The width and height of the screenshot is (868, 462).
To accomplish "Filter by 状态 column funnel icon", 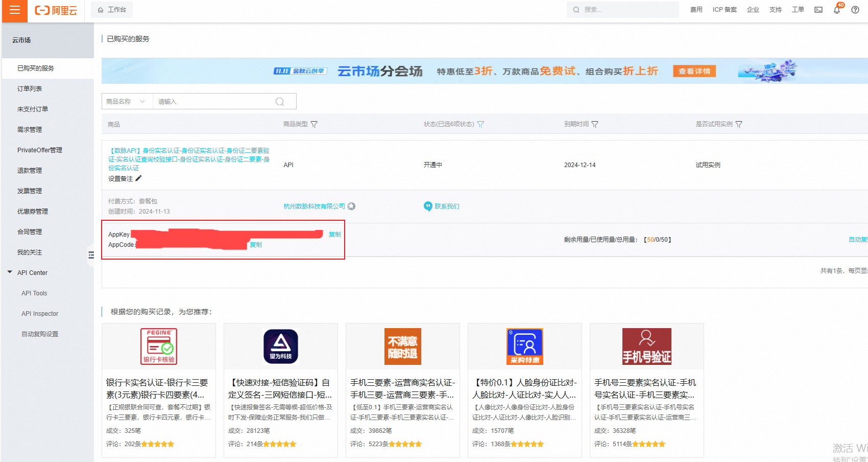I will click(480, 124).
